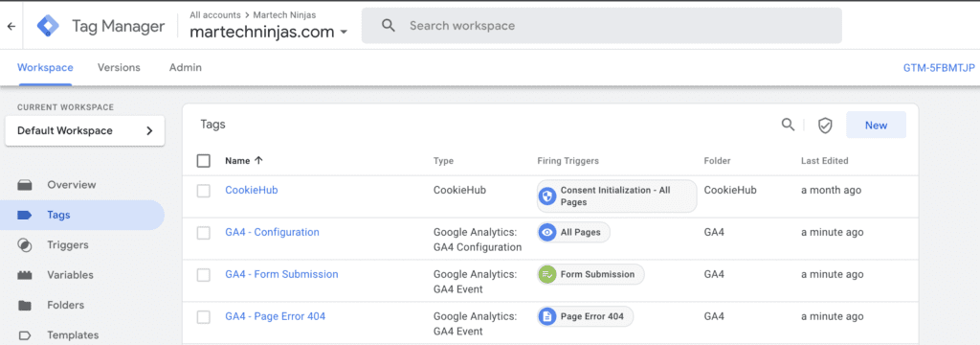
Task: Click the Folders sidebar icon
Action: (24, 305)
